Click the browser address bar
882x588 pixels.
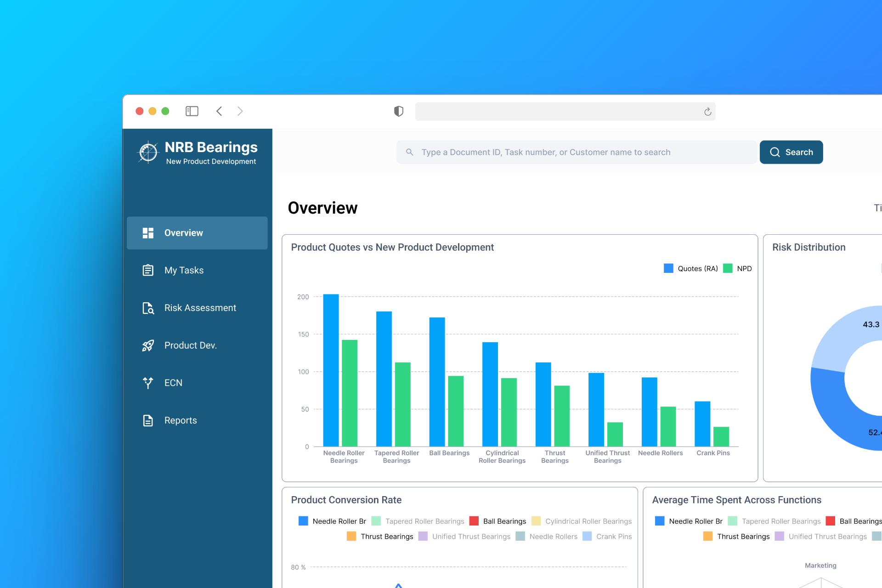(565, 112)
